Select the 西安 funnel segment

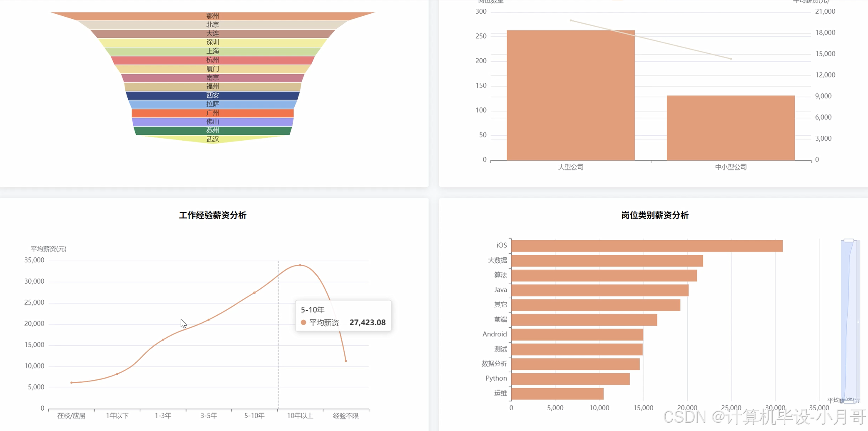click(x=212, y=95)
